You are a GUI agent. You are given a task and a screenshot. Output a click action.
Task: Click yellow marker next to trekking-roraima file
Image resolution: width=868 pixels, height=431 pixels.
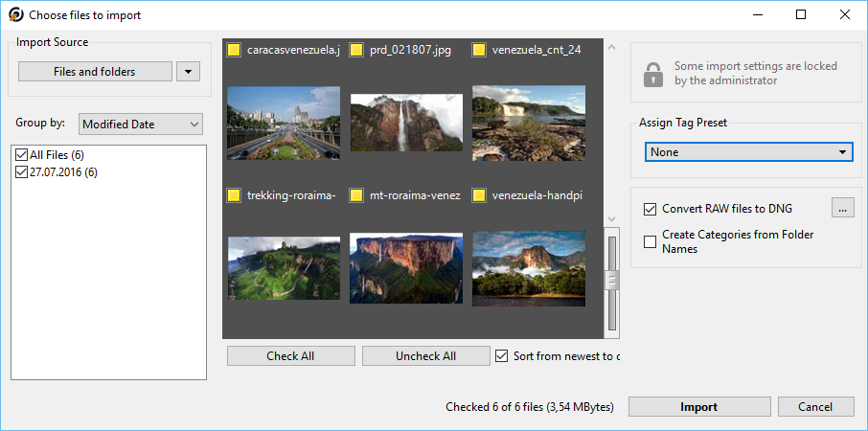[234, 195]
